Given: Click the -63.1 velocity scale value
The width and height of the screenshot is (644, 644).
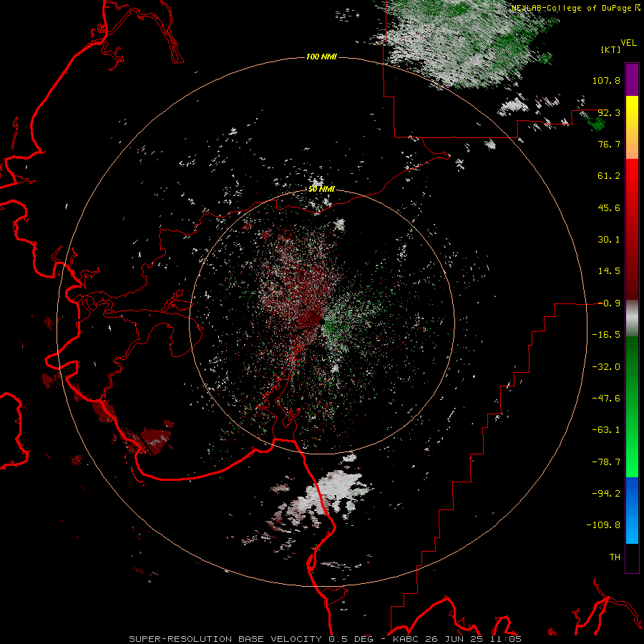Looking at the screenshot, I should click(606, 430).
